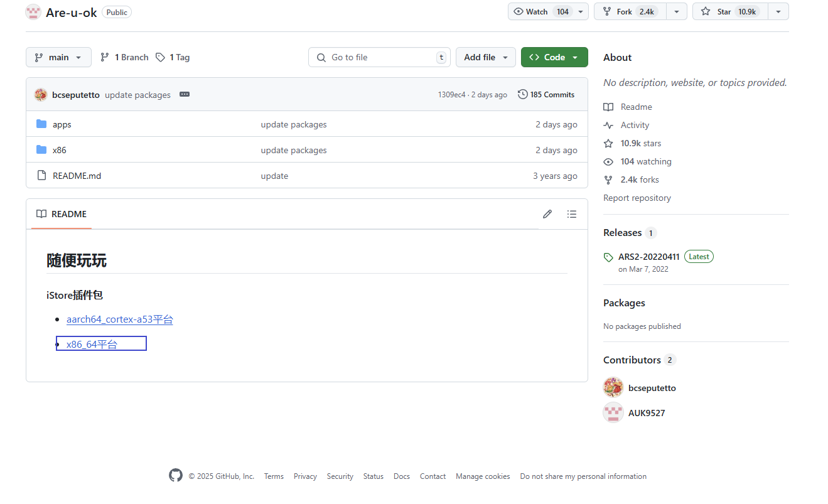Click the star icon beside 10.9k stars
This screenshot has width=828, height=504.
[608, 143]
